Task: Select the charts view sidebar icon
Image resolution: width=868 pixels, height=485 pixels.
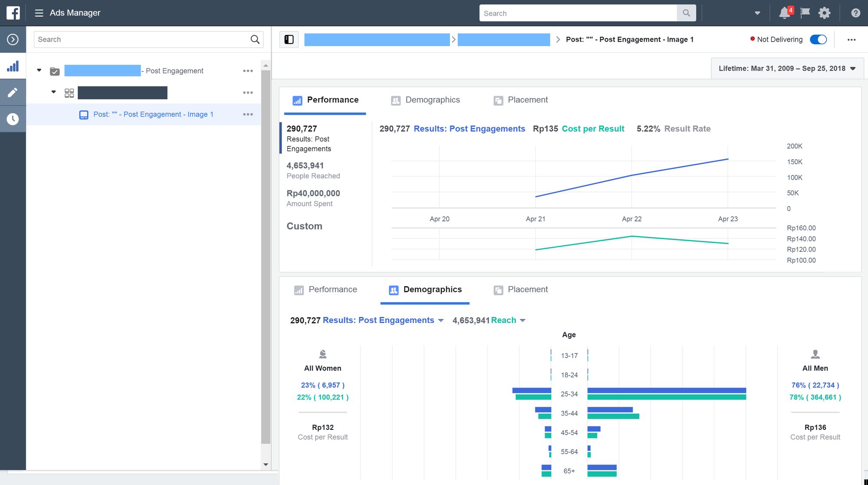Action: coord(13,66)
